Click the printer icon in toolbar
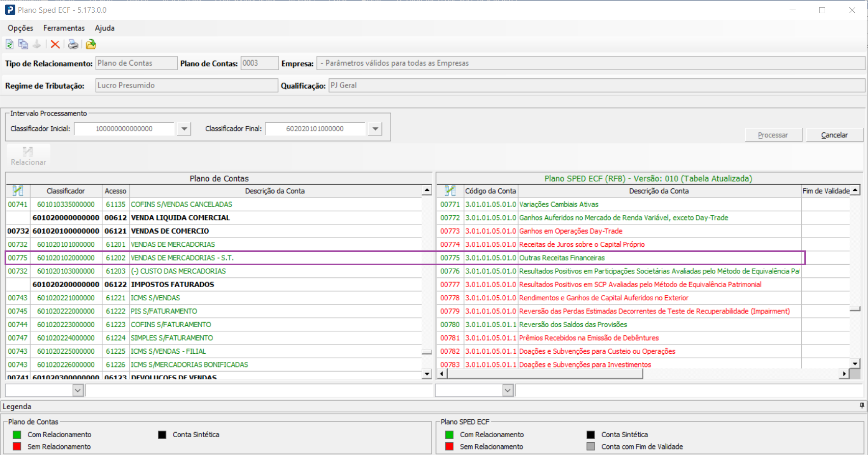This screenshot has height=455, width=868. tap(73, 44)
